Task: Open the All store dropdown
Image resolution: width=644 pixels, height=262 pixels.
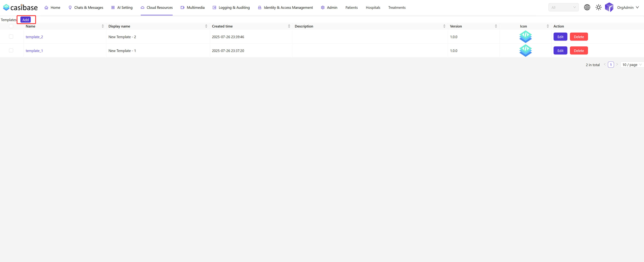Action: tap(563, 7)
